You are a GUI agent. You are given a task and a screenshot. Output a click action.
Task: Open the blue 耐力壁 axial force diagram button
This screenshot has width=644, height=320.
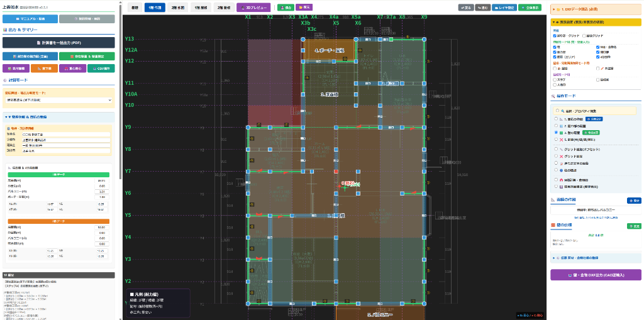[x=30, y=57]
